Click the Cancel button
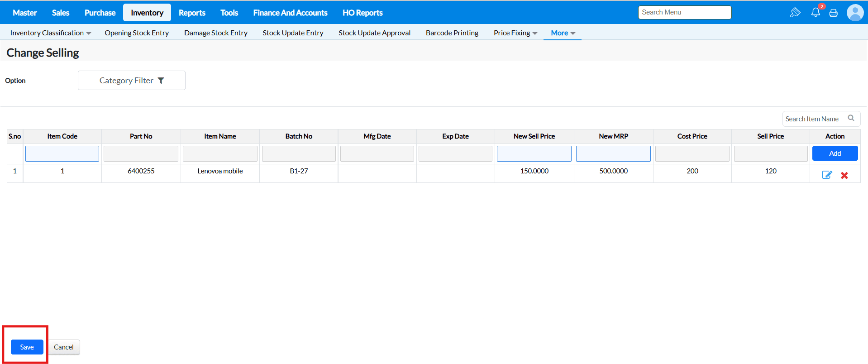 [64, 347]
